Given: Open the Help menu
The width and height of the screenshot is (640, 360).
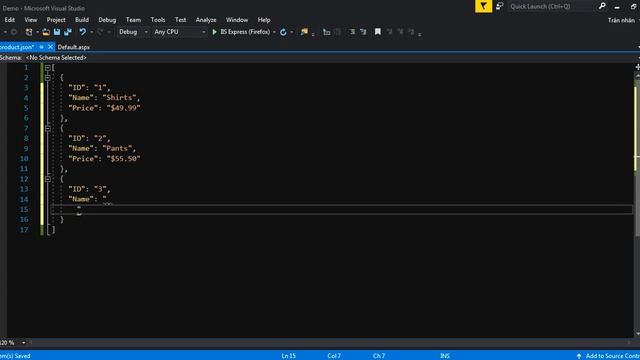Looking at the screenshot, I should pyautogui.click(x=264, y=20).
